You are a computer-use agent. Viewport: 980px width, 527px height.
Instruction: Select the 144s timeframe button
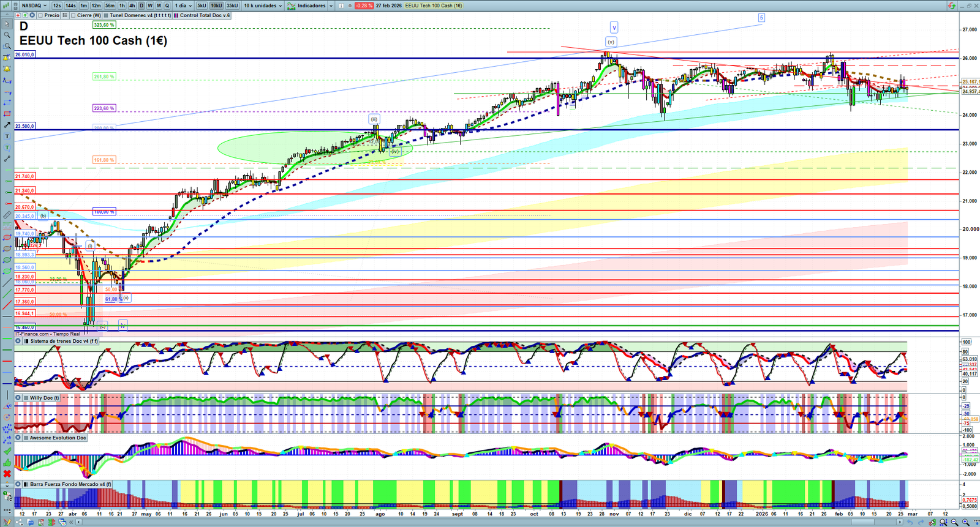click(x=70, y=6)
